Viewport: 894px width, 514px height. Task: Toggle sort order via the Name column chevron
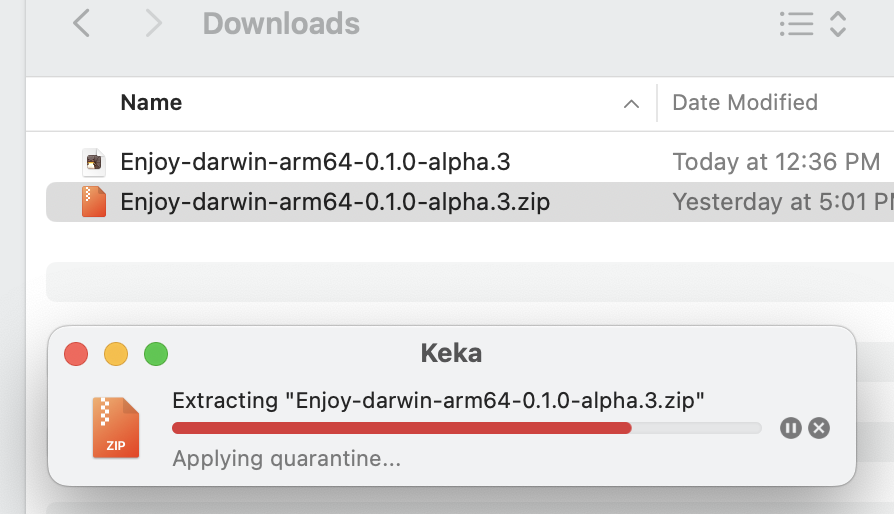631,103
